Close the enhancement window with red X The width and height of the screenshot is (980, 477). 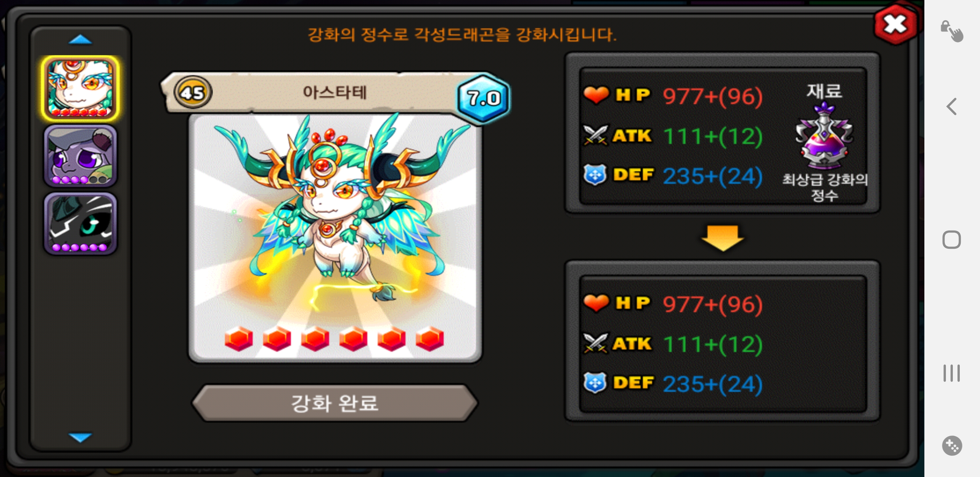[x=895, y=25]
